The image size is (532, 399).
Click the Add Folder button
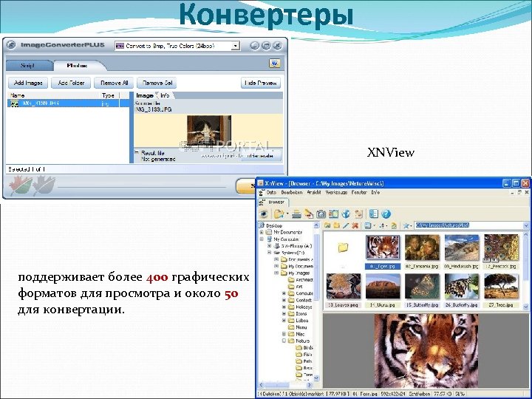point(71,83)
